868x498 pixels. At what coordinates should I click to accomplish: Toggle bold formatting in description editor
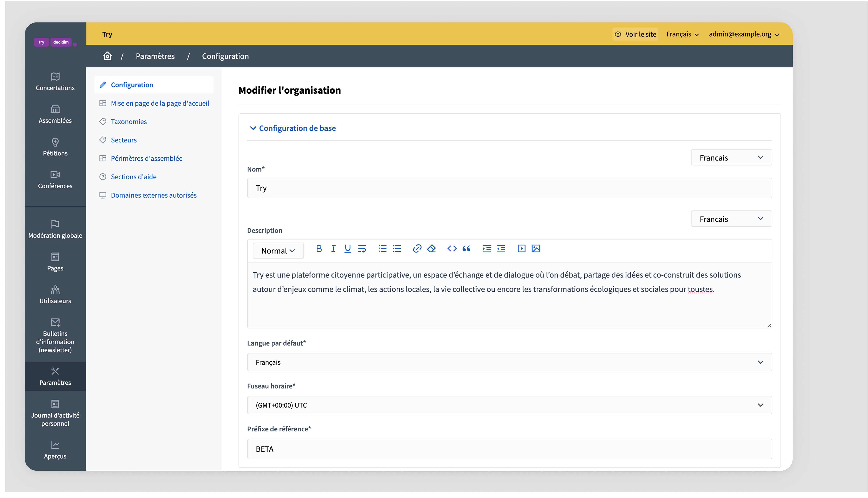coord(319,249)
